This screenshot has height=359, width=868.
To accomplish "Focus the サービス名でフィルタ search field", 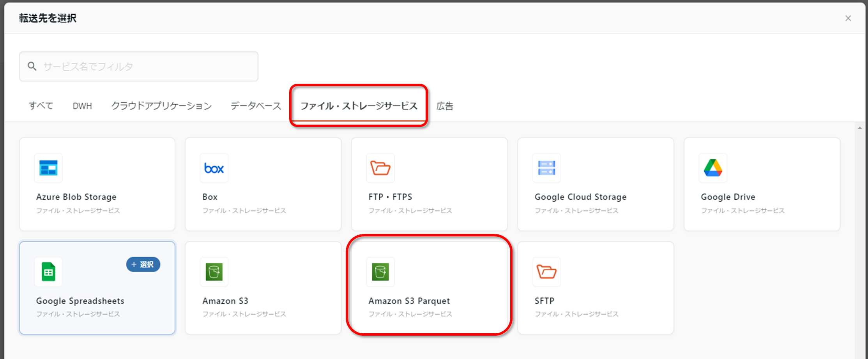I will coord(139,67).
